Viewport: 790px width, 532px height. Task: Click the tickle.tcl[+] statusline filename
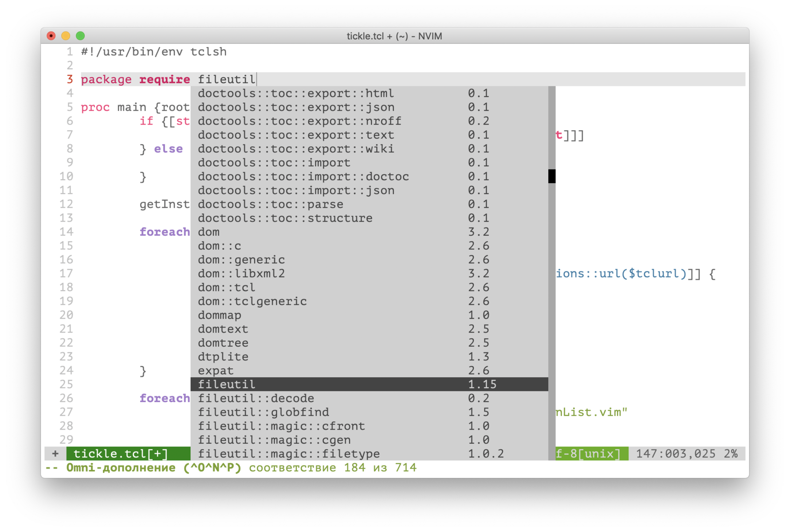(x=121, y=454)
